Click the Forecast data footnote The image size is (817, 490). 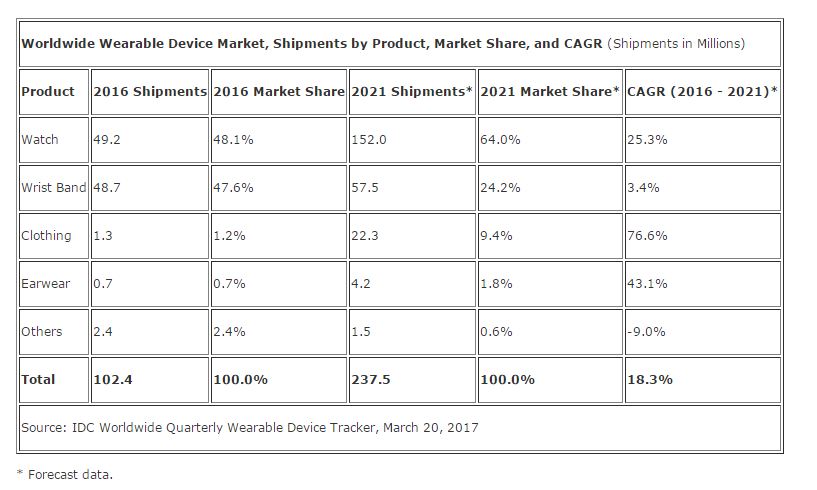click(65, 473)
